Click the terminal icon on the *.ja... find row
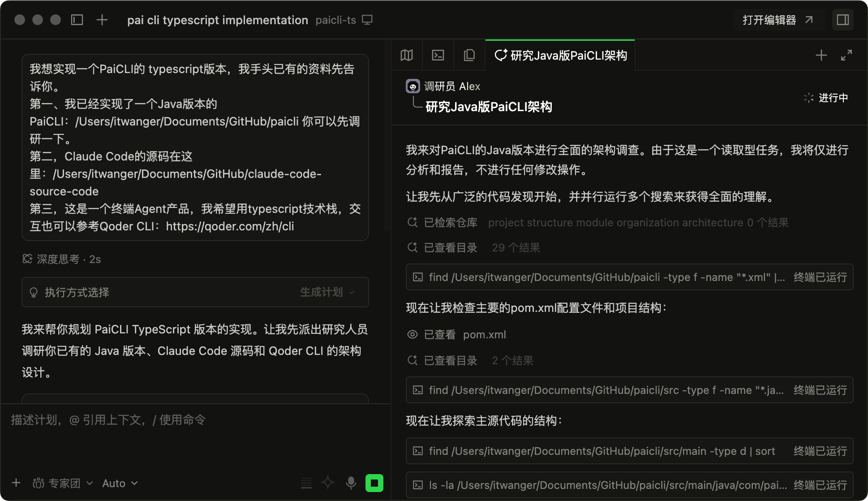Screen dimensions: 868x501 point(418,390)
